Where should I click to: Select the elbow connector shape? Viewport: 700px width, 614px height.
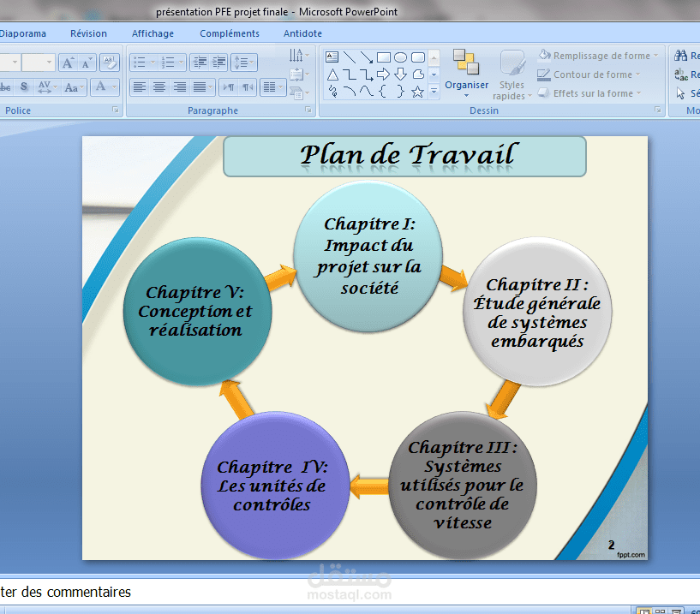[350, 75]
